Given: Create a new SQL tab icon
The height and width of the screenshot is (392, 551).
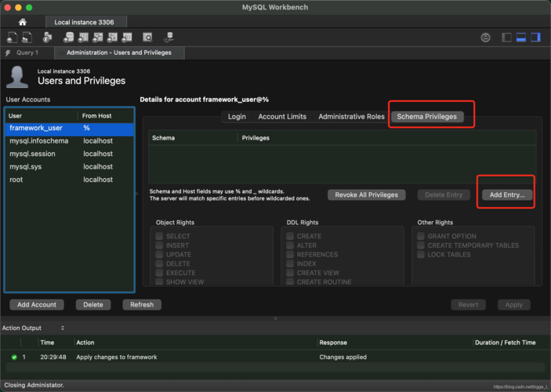Looking at the screenshot, I should [12, 38].
